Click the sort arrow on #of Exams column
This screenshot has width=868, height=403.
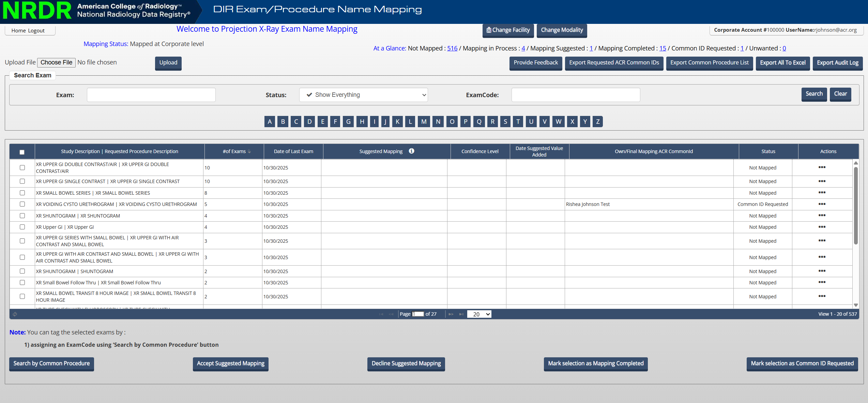(x=249, y=151)
